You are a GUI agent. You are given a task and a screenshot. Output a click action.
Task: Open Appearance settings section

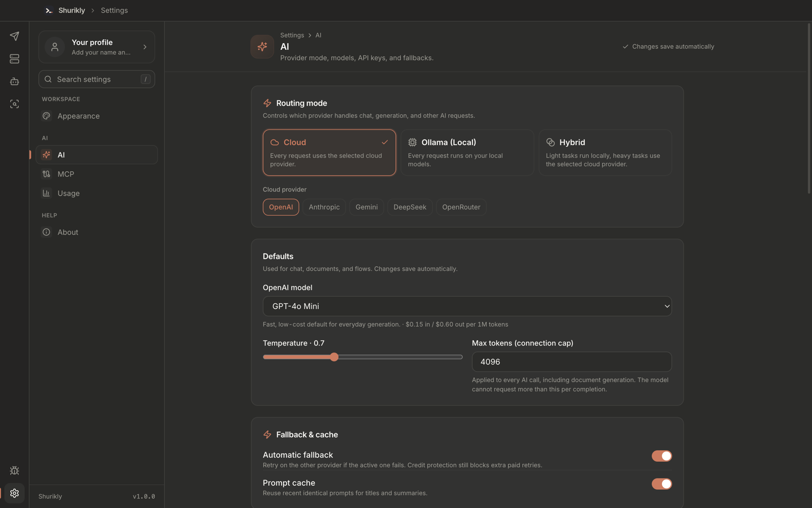97,116
